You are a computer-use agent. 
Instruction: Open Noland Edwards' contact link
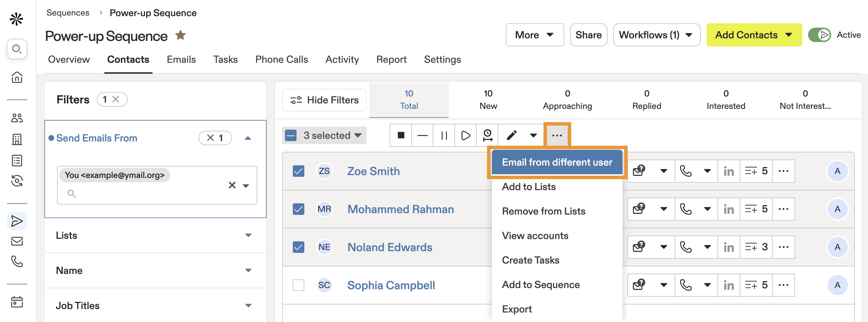(390, 247)
